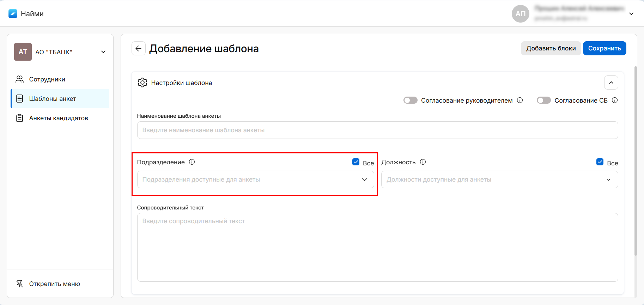Go to Сотрудники in the sidebar

pos(47,79)
